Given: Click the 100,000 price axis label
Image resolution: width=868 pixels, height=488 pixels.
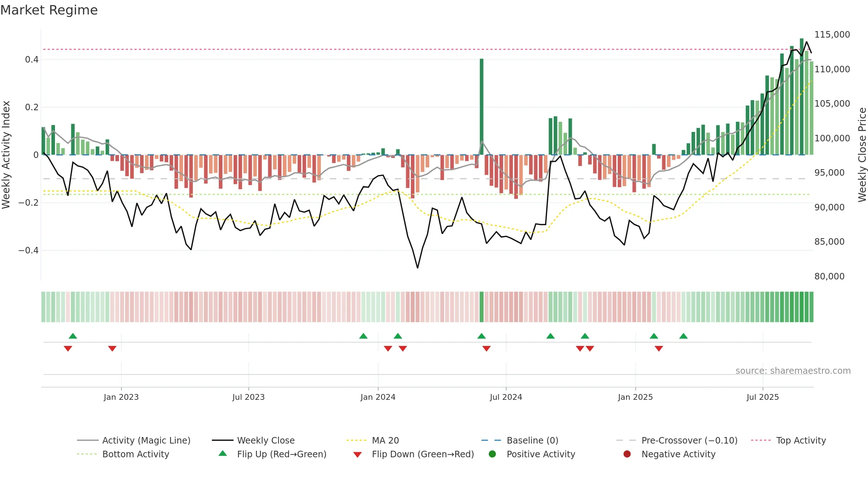Looking at the screenshot, I should (832, 138).
